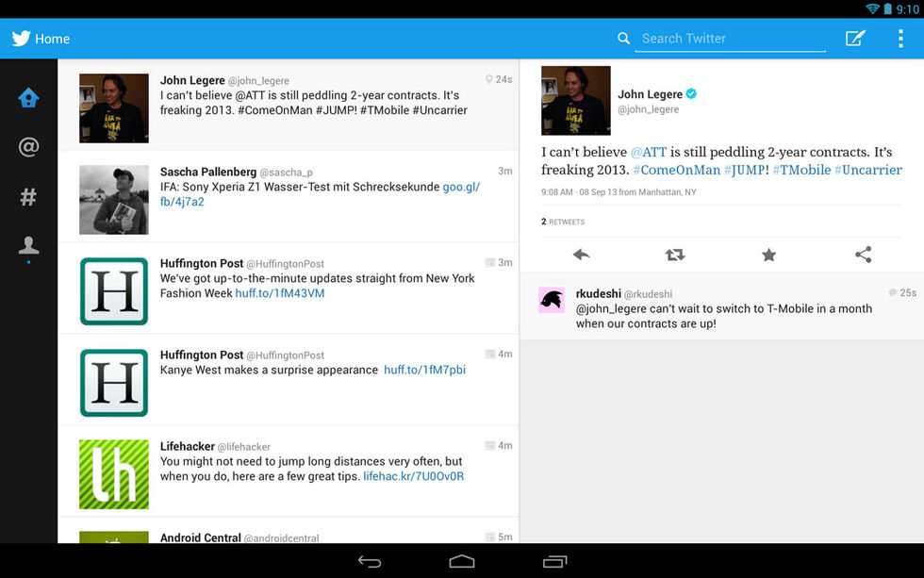
Task: Open the three-dot overflow menu
Action: [900, 39]
